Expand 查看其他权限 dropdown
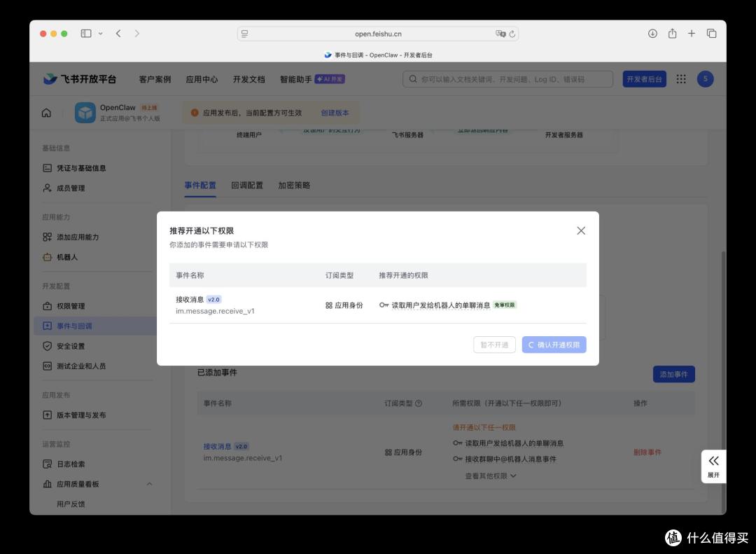 490,476
